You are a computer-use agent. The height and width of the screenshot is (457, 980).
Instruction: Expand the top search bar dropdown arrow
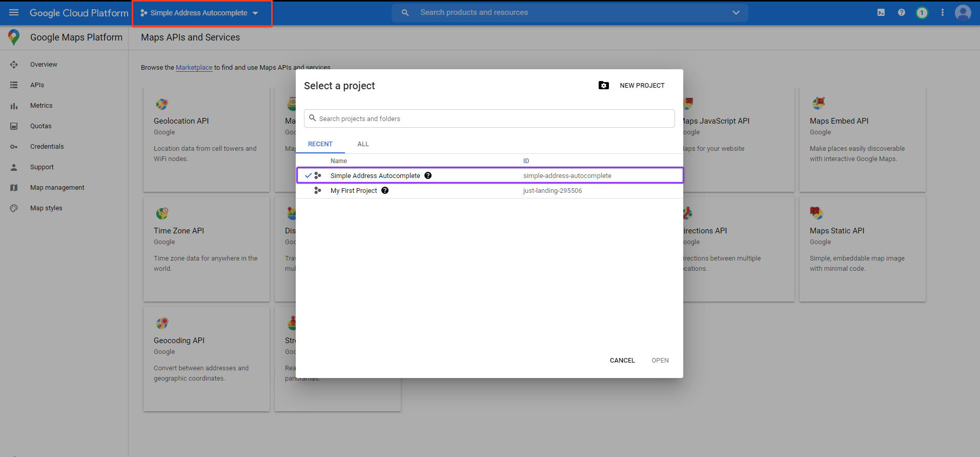point(736,12)
